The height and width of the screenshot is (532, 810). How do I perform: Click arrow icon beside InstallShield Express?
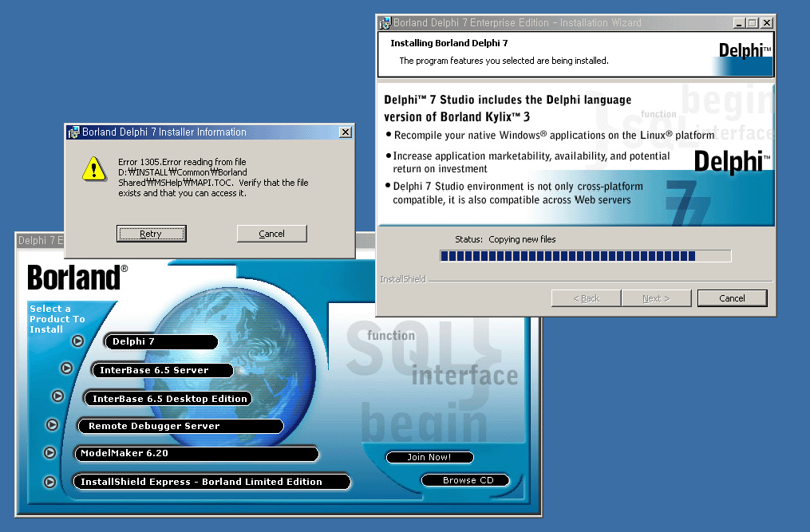pyautogui.click(x=49, y=482)
